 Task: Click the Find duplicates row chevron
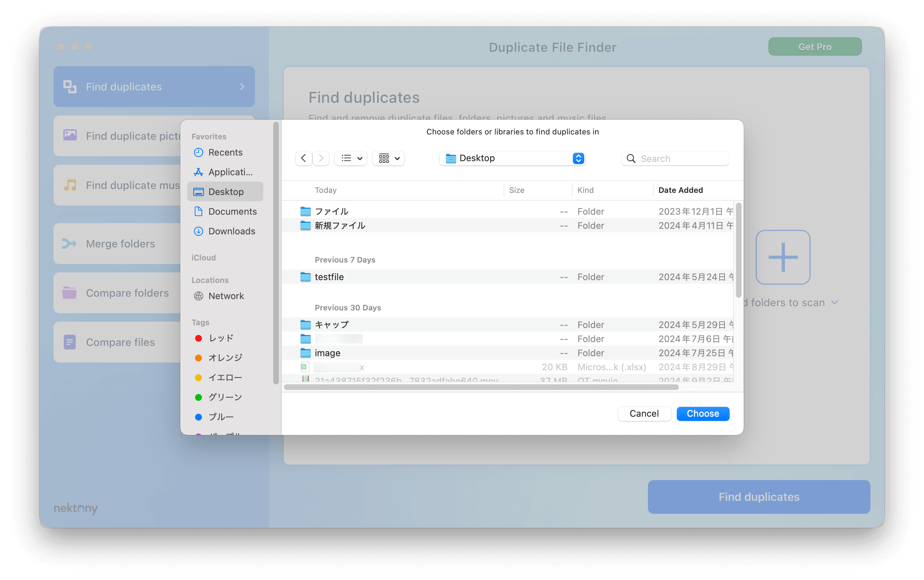242,87
